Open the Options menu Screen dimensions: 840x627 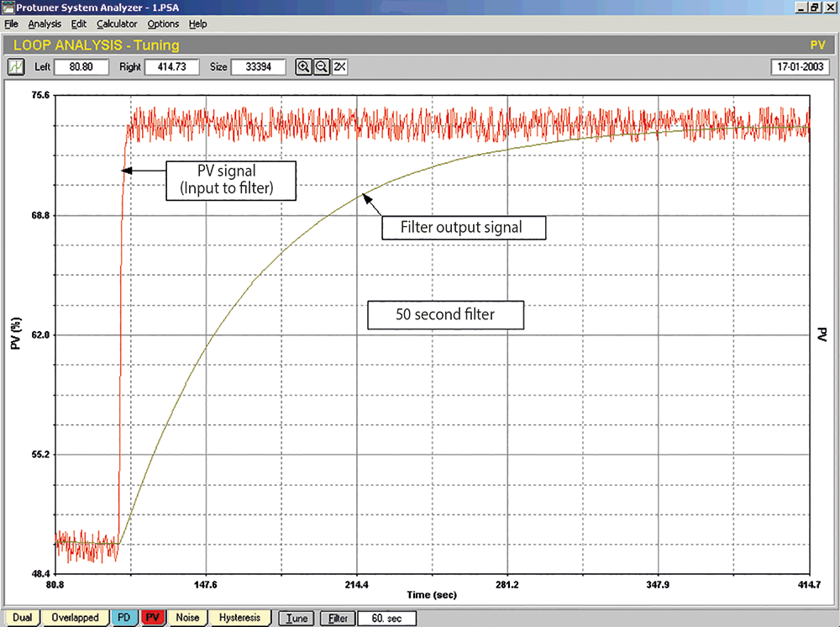(164, 24)
